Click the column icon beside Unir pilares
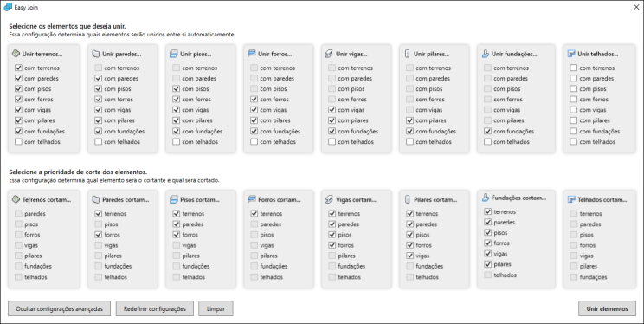This screenshot has height=324, width=644. point(408,54)
